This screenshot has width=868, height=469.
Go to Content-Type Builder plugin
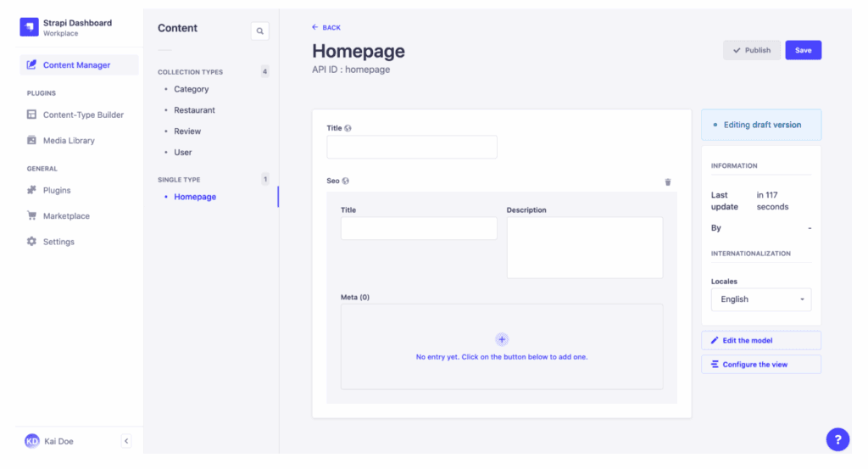pos(83,114)
